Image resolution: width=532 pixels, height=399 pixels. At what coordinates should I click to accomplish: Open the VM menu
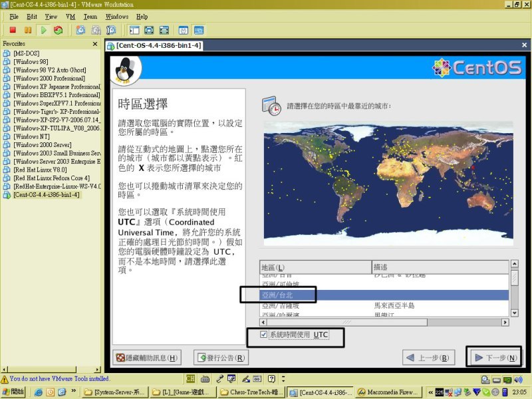70,17
